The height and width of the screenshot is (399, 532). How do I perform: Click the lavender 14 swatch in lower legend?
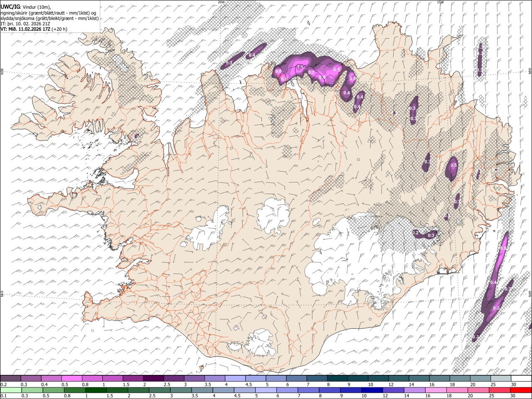[x=414, y=390]
